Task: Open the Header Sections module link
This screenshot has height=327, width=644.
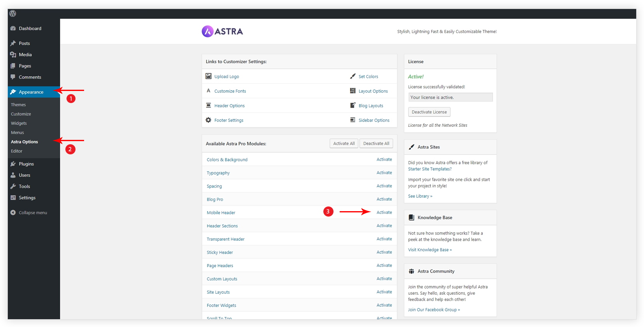Action: [x=222, y=226]
